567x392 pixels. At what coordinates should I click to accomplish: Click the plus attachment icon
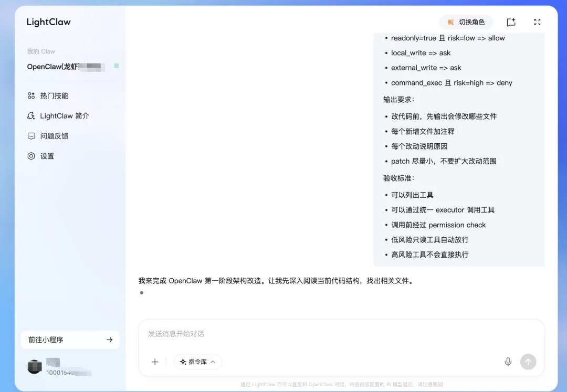[155, 362]
